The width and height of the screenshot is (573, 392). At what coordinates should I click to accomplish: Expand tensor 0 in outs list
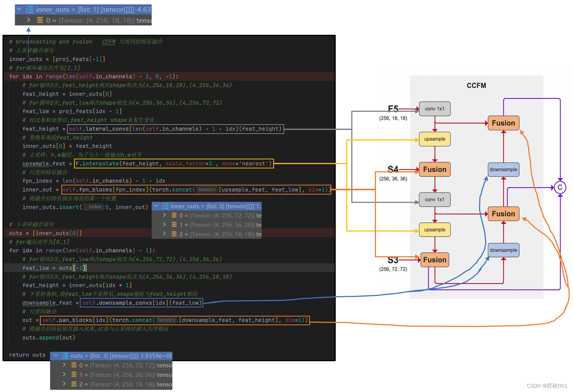pyautogui.click(x=64, y=365)
